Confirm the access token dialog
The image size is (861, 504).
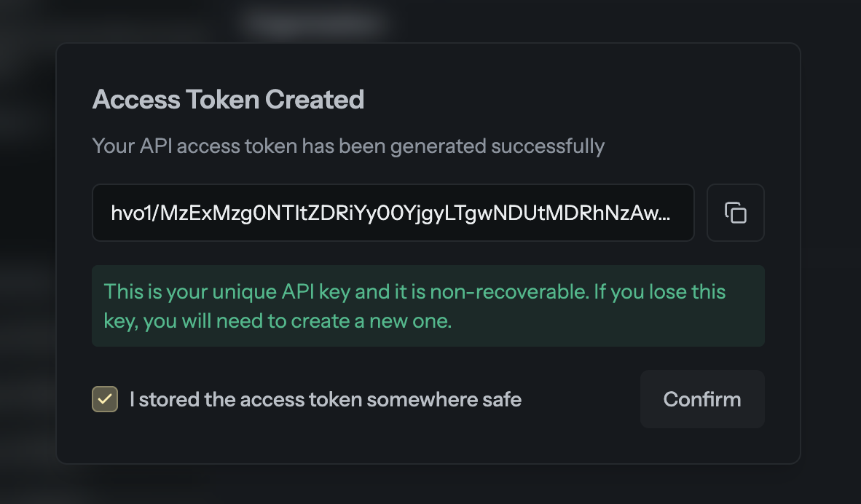701,399
